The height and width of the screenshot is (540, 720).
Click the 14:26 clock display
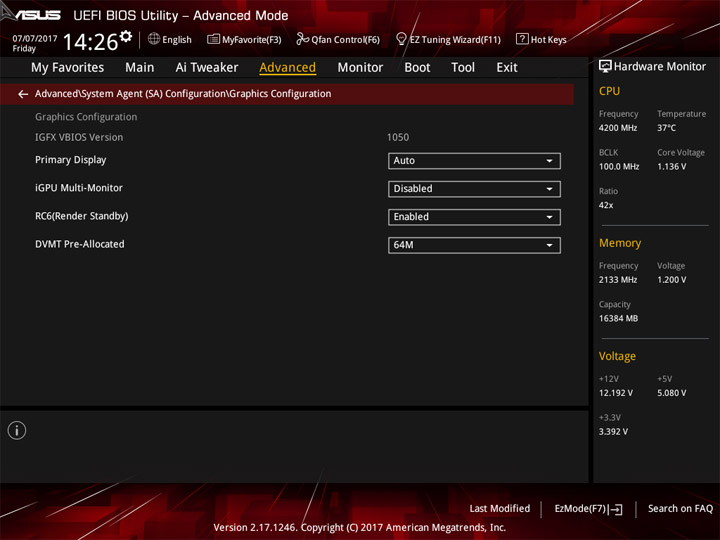[x=90, y=42]
